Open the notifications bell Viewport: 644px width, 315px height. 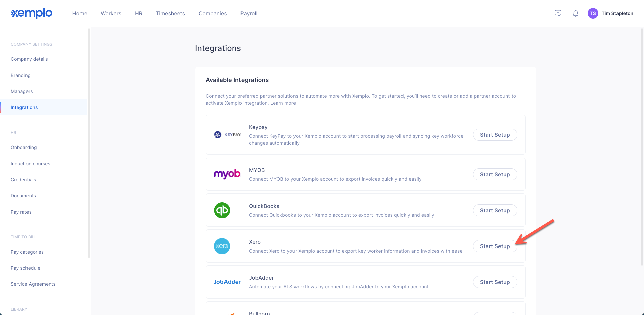[x=576, y=13]
